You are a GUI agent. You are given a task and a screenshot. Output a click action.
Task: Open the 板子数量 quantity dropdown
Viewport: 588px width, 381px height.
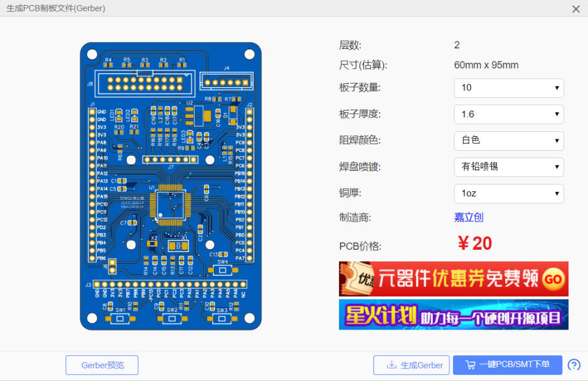point(509,88)
